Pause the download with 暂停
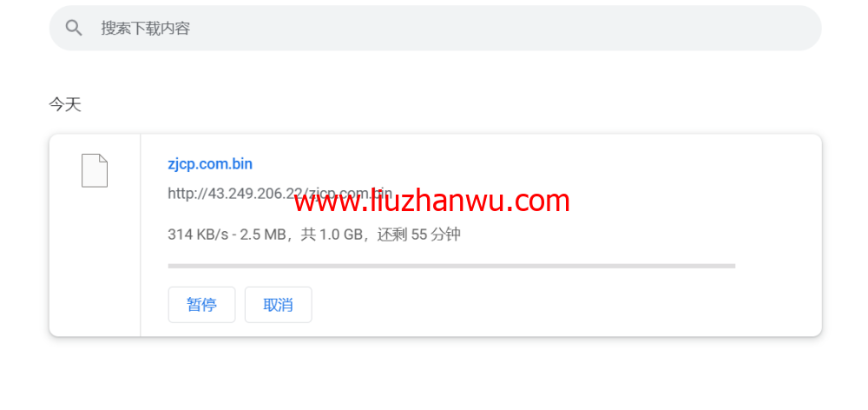868x410 pixels. 201,305
